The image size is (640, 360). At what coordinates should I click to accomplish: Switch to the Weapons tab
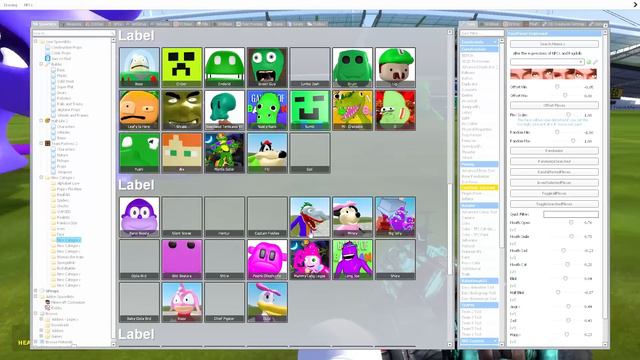click(72, 24)
